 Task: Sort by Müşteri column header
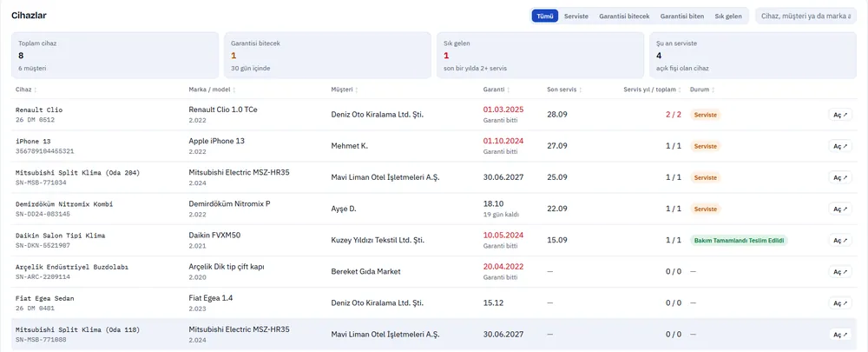click(345, 90)
